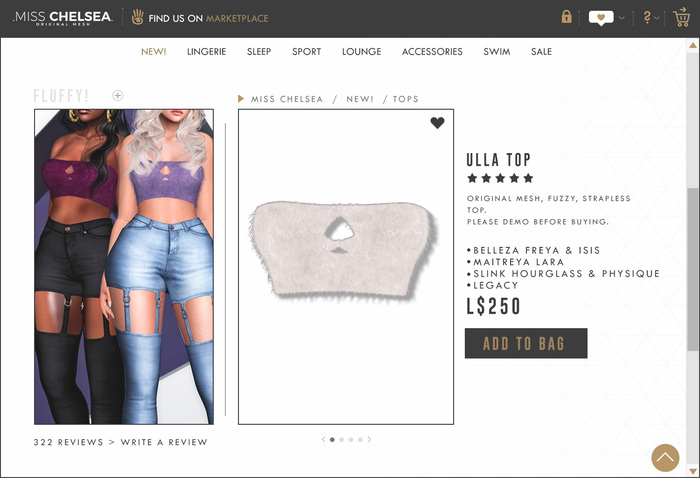The height and width of the screenshot is (478, 700).
Task: Click the gold back-to-top arrow button
Action: (x=665, y=457)
